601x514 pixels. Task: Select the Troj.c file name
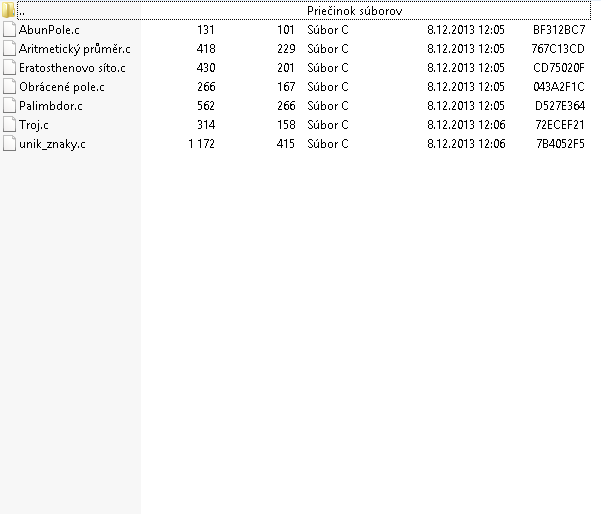pos(34,125)
